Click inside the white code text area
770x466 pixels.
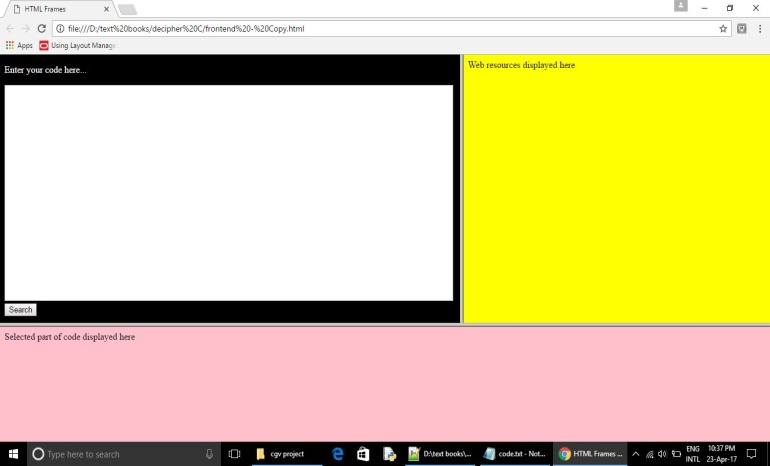pos(228,192)
